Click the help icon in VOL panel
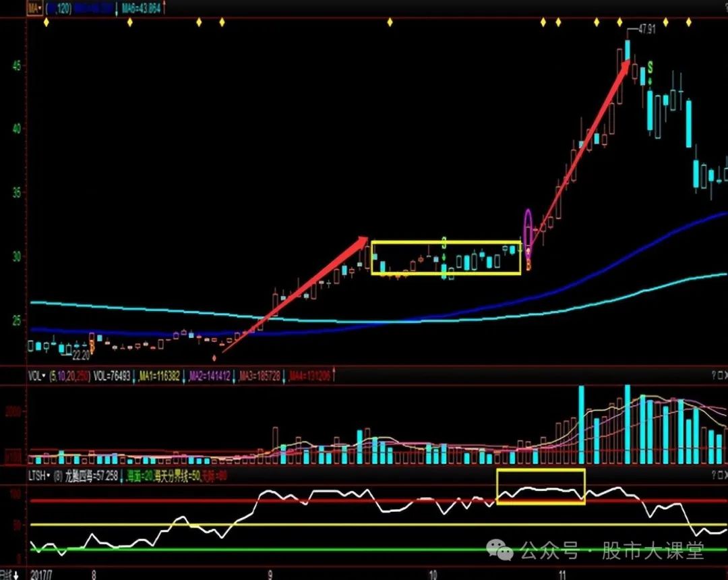Viewport: 728px width, 580px height. click(x=713, y=375)
